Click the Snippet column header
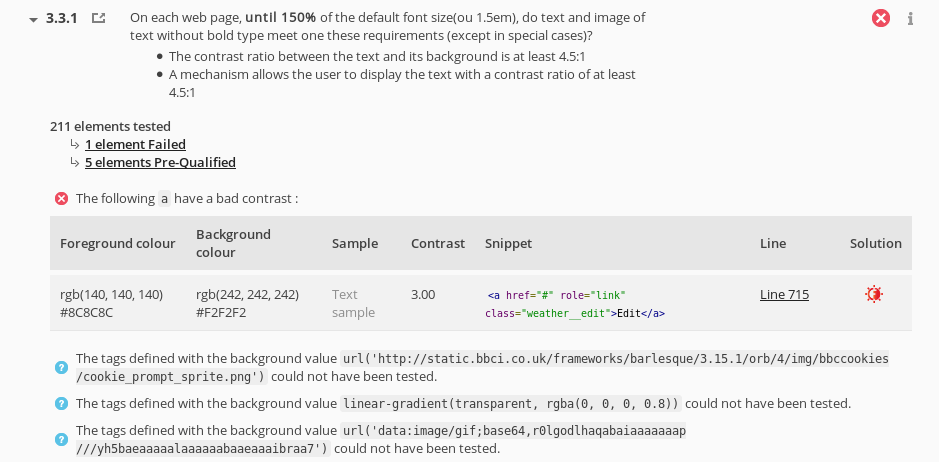 tap(508, 243)
